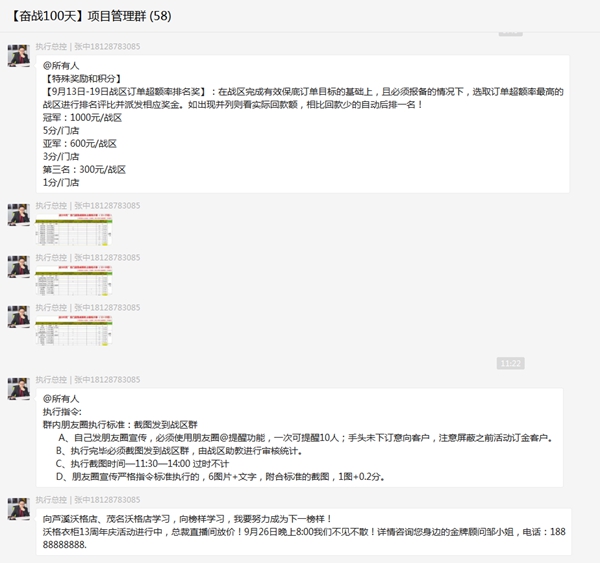Image resolution: width=600 pixels, height=563 pixels.
Task: Click the group title 【奋战100天】项目管理群 (58)
Action: 91,16
